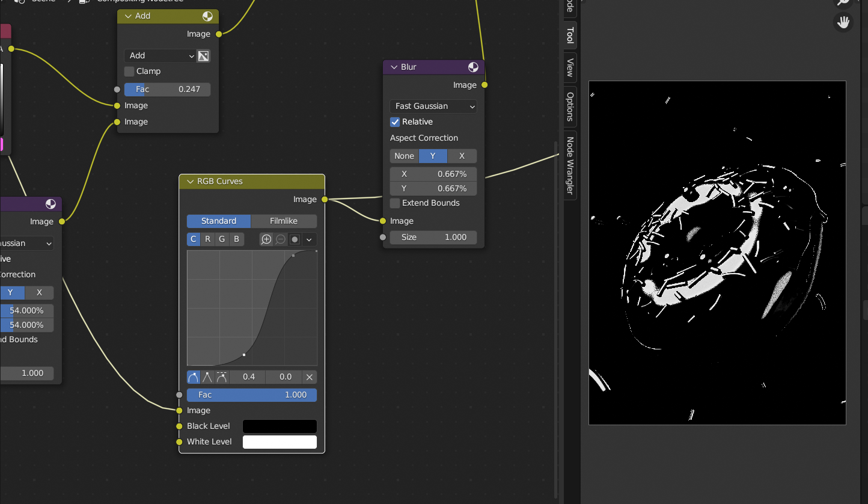The width and height of the screenshot is (868, 504).
Task: Select Filmlike tone in RGB Curves
Action: tap(284, 221)
